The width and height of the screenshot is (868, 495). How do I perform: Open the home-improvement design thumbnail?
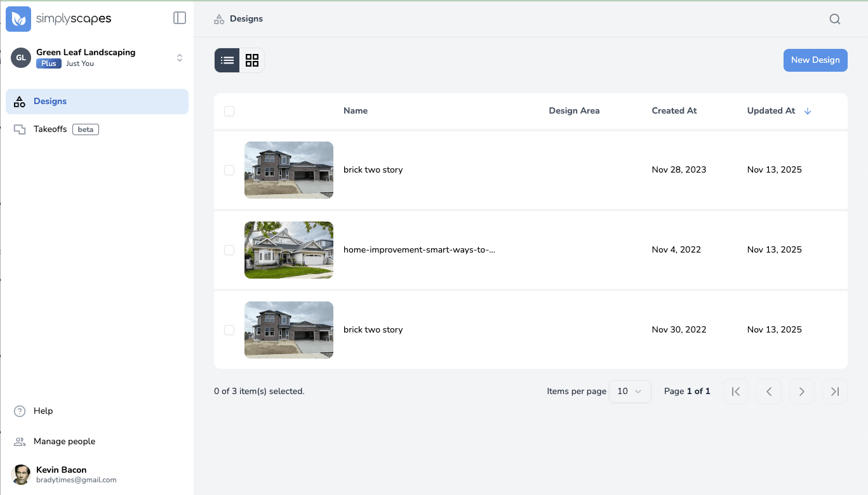pyautogui.click(x=288, y=250)
